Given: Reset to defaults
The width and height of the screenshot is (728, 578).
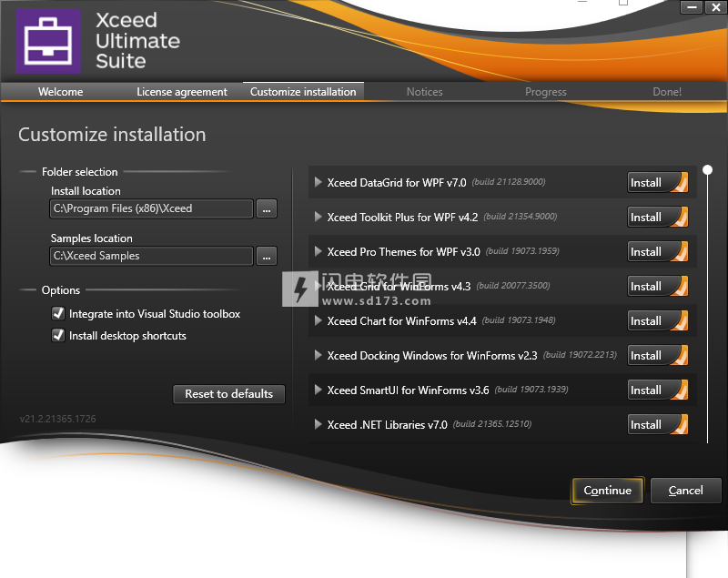Looking at the screenshot, I should pos(229,394).
